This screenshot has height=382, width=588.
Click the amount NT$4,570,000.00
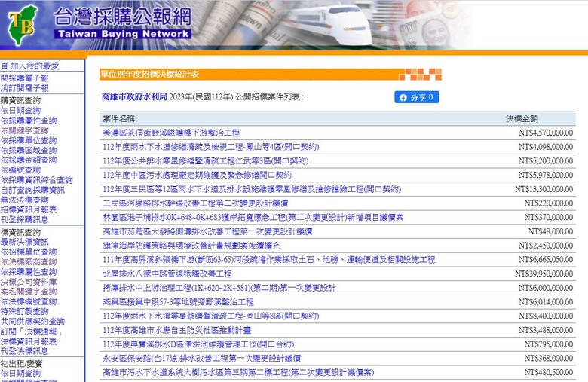coord(546,133)
